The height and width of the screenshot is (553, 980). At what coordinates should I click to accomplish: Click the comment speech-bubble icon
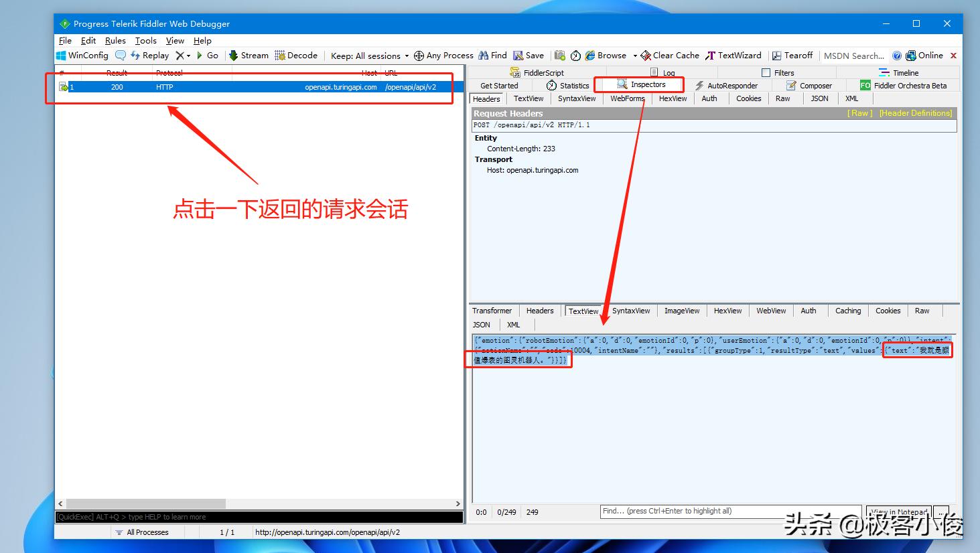pyautogui.click(x=120, y=56)
